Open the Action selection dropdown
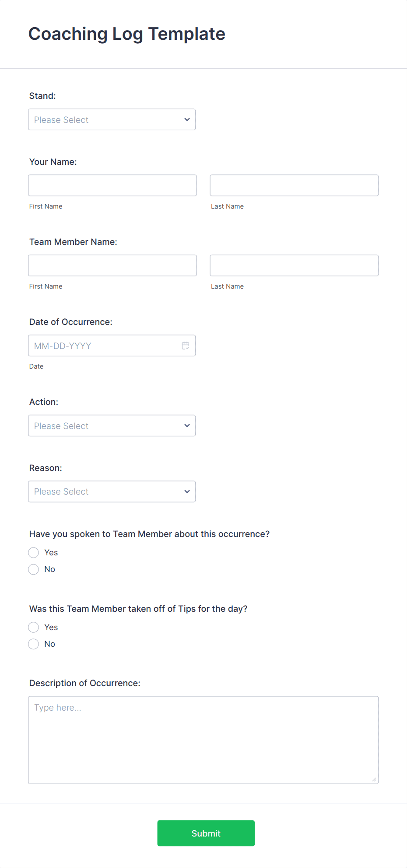407x868 pixels. (112, 425)
